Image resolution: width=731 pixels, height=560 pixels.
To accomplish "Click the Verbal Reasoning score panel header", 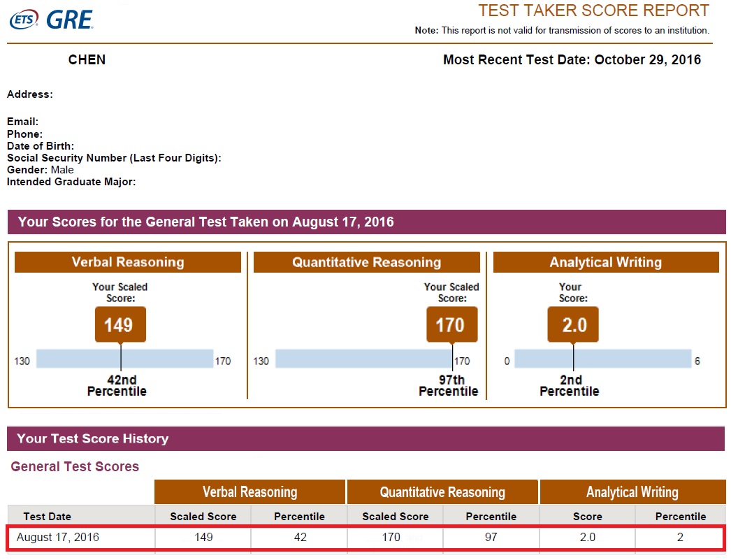I will [x=128, y=262].
